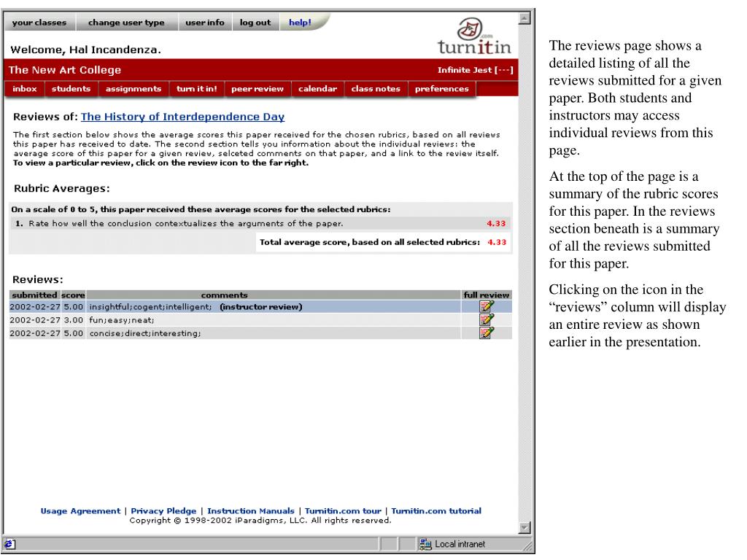The height and width of the screenshot is (560, 747).
Task: Click the total average score value 4.33
Action: [496, 242]
